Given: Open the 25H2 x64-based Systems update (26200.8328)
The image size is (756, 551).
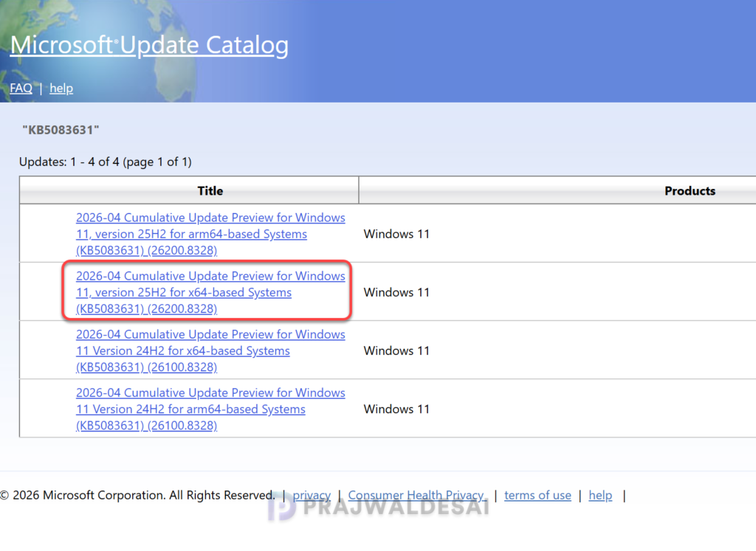Looking at the screenshot, I should point(210,292).
